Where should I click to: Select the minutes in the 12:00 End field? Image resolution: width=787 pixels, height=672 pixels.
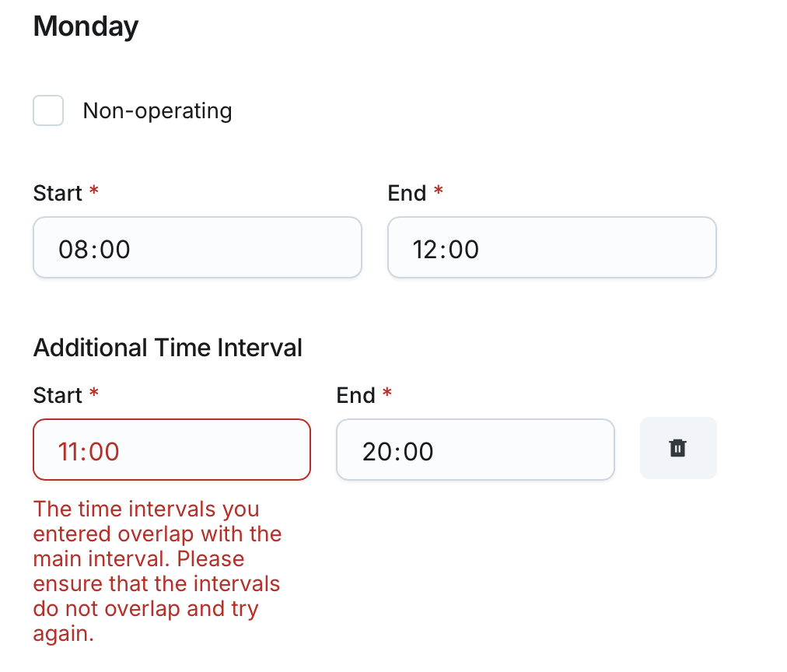coord(463,250)
